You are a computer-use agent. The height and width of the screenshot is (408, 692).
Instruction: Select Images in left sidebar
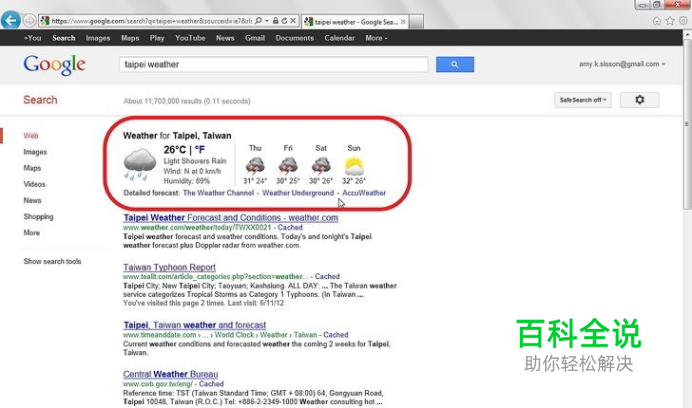coord(35,152)
